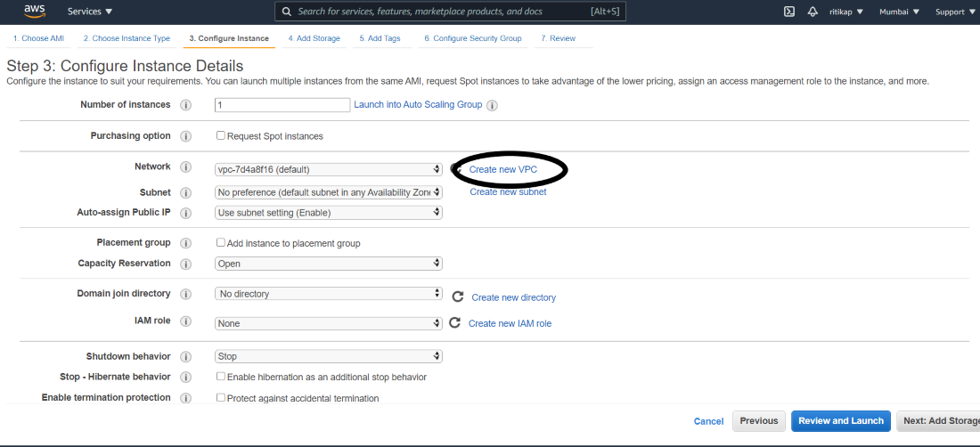Open the Services menu

(90, 12)
